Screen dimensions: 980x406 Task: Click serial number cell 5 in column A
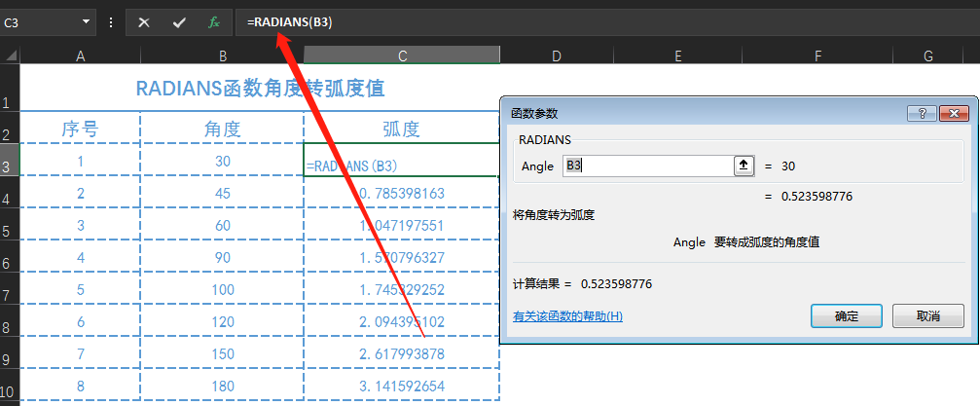coord(80,289)
